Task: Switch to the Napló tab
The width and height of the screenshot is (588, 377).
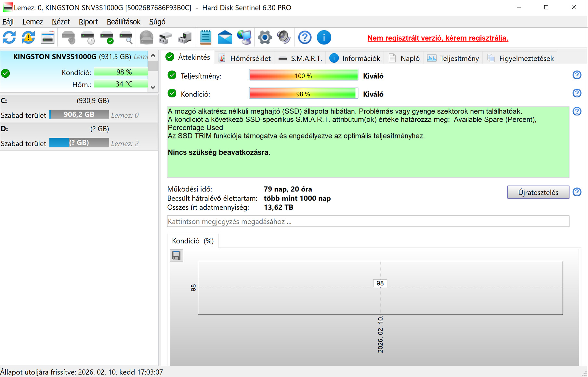Action: pos(404,58)
